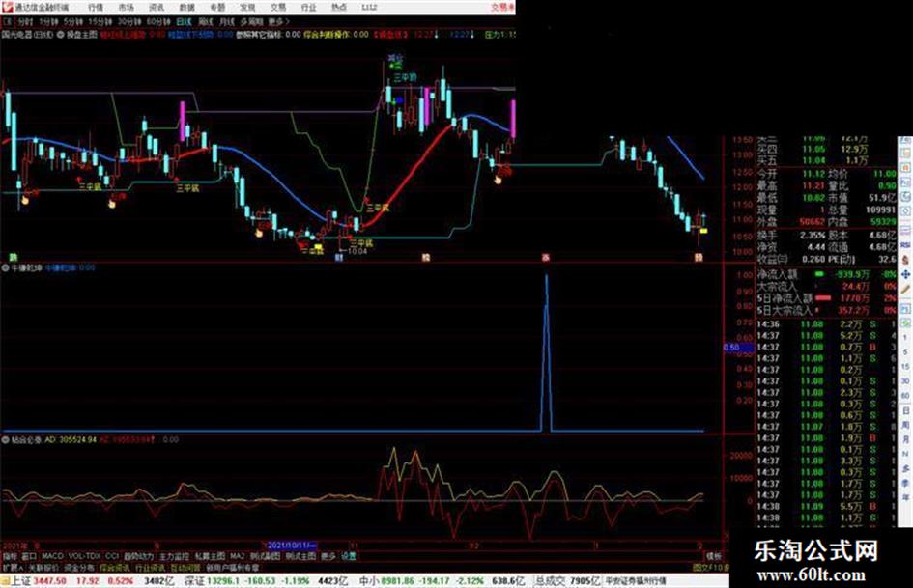Switch to the 1分钟 period tab

click(x=48, y=21)
